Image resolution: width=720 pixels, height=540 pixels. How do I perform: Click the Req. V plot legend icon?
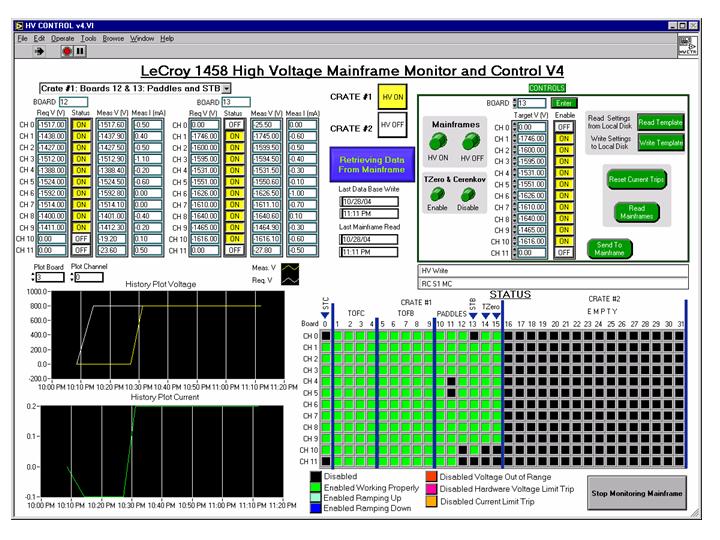pos(290,280)
